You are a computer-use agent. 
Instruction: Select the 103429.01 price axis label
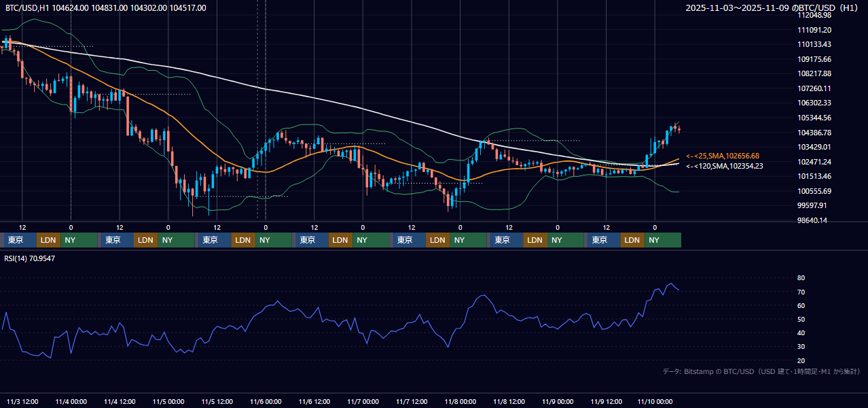tap(814, 147)
